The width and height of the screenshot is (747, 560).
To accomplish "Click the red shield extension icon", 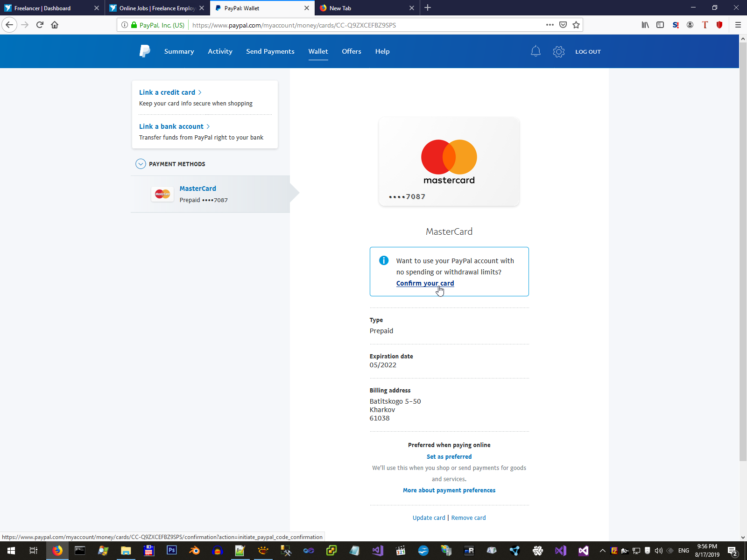I will point(719,25).
